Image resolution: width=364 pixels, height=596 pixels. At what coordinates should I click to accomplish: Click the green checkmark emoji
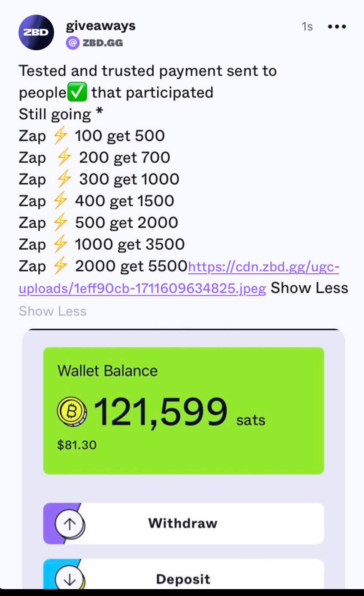click(x=78, y=92)
